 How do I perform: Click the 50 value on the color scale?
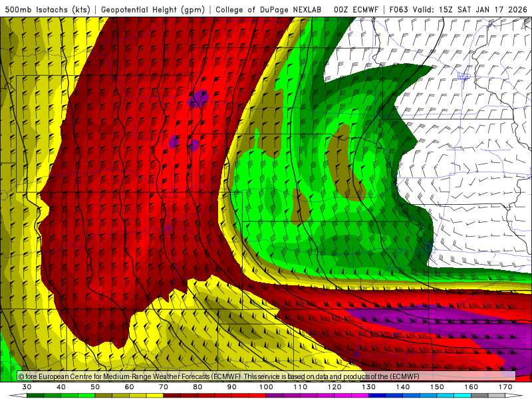95,387
